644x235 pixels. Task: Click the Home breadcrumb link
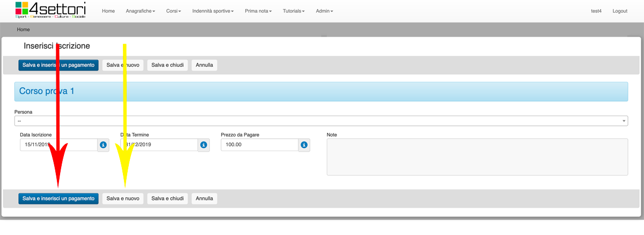23,30
